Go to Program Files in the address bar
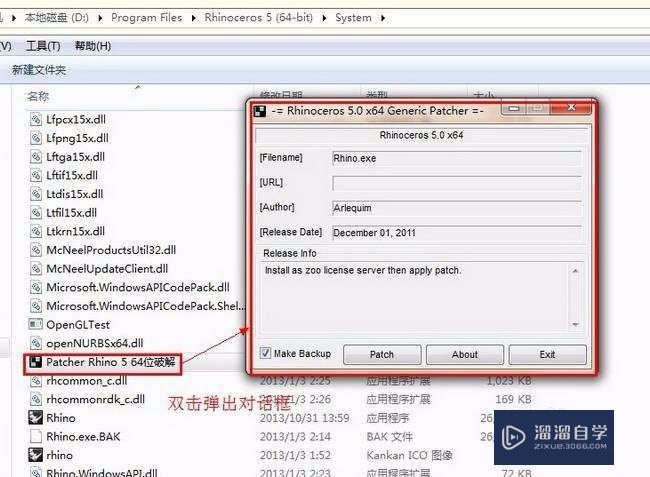The width and height of the screenshot is (650, 477). [x=147, y=18]
